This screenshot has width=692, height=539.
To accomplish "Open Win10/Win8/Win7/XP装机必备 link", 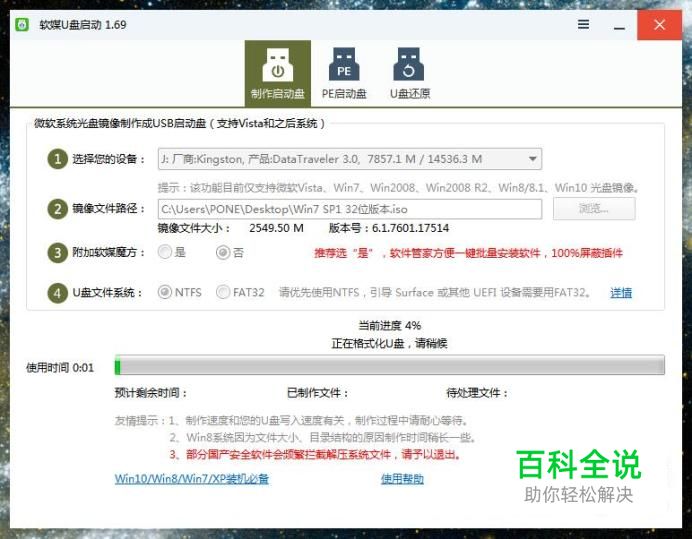I will 192,479.
